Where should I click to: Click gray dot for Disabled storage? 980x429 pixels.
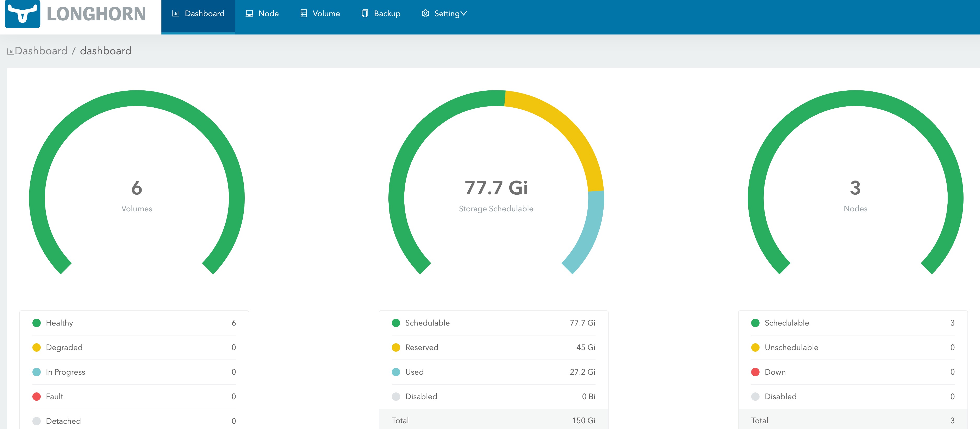[x=396, y=397]
